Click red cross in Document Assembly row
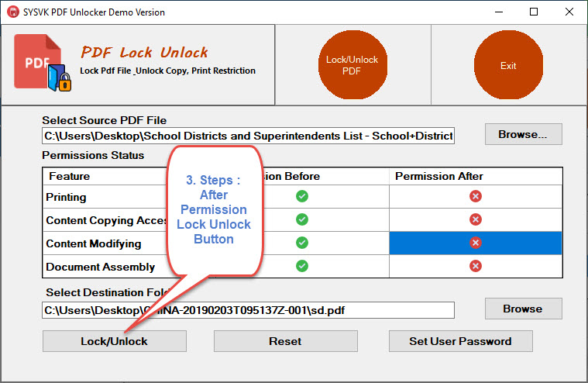588x383 pixels. 476,266
